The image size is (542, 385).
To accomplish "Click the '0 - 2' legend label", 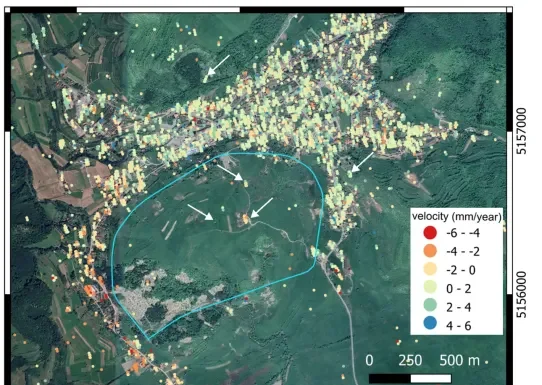I will point(459,289).
